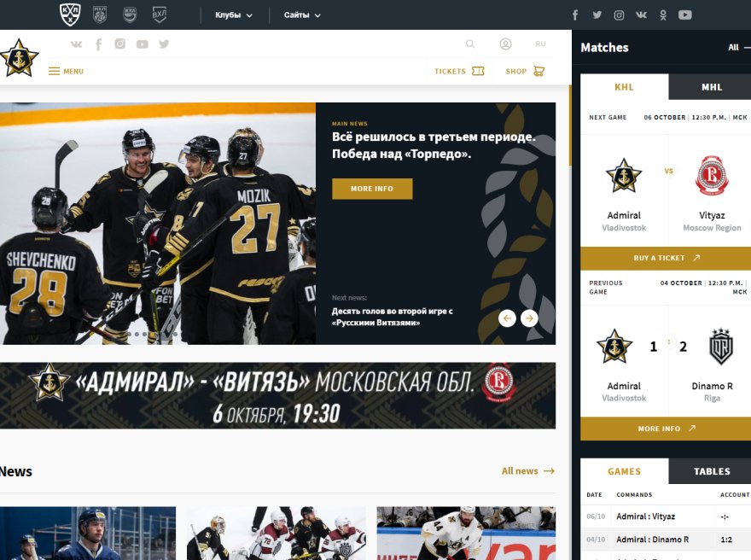
Task: Open the VK social icon
Action: 77,44
